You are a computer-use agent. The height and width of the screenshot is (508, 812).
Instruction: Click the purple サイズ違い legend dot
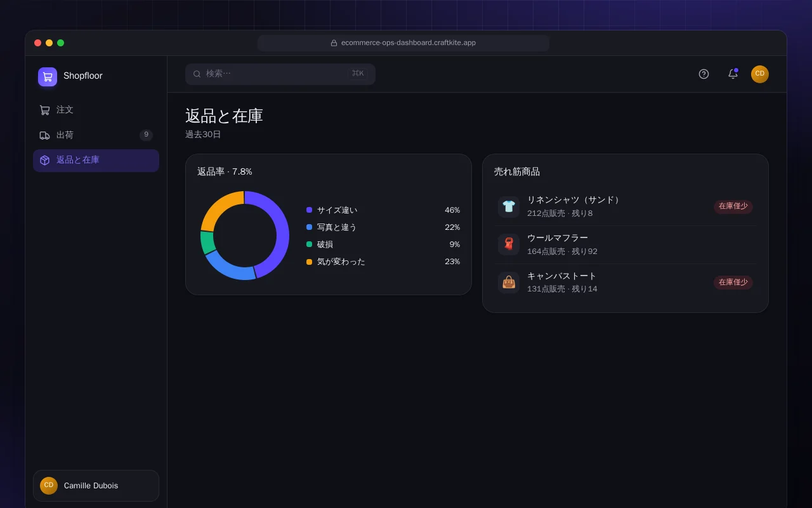tap(309, 210)
